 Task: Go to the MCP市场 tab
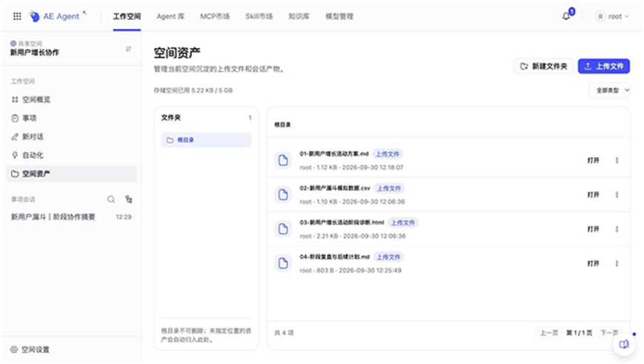[x=215, y=16]
